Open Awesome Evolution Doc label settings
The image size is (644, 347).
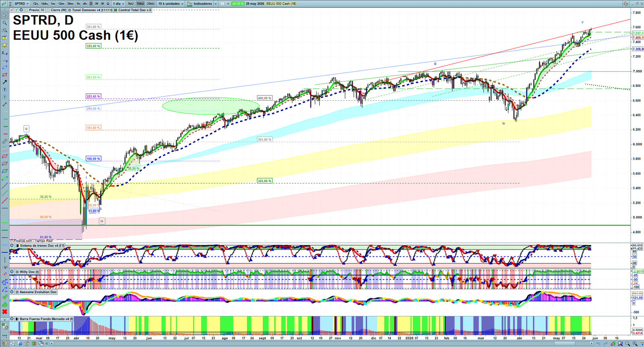tap(38, 292)
